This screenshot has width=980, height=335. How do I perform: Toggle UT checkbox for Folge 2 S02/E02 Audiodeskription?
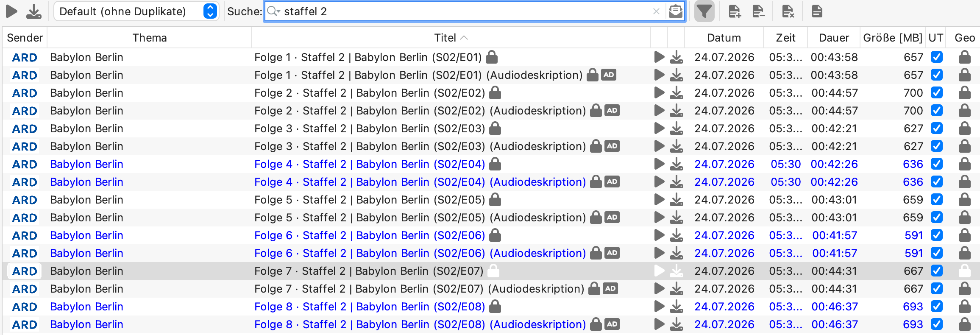tap(937, 110)
